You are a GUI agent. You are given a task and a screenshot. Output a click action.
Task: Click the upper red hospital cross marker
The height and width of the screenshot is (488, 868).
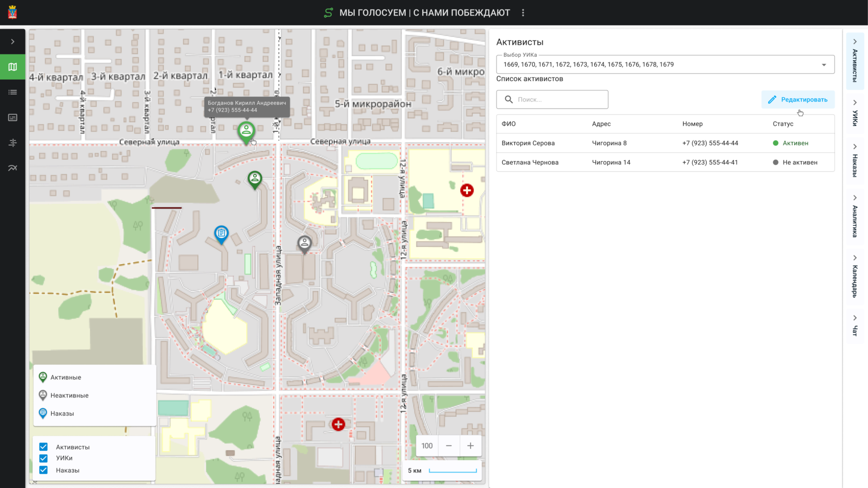(x=467, y=190)
